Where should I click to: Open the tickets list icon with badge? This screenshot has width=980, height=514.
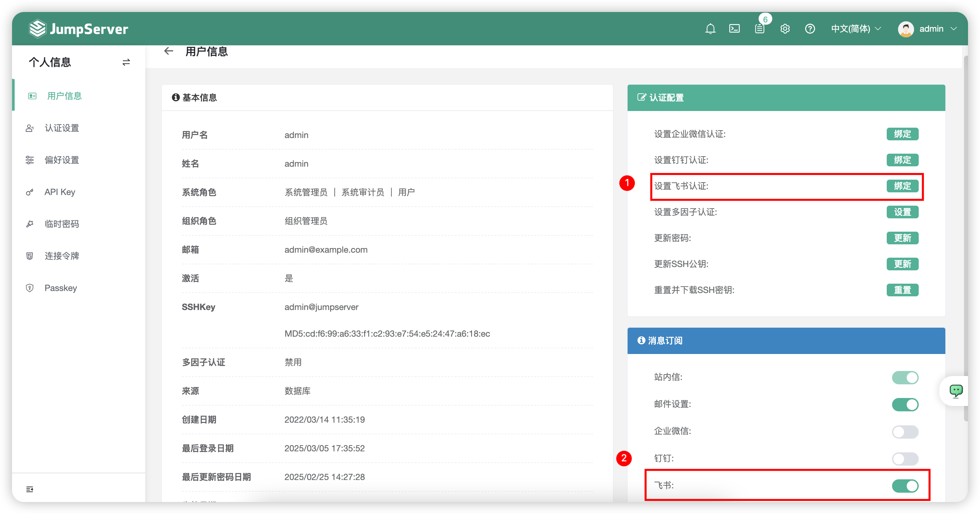[760, 29]
